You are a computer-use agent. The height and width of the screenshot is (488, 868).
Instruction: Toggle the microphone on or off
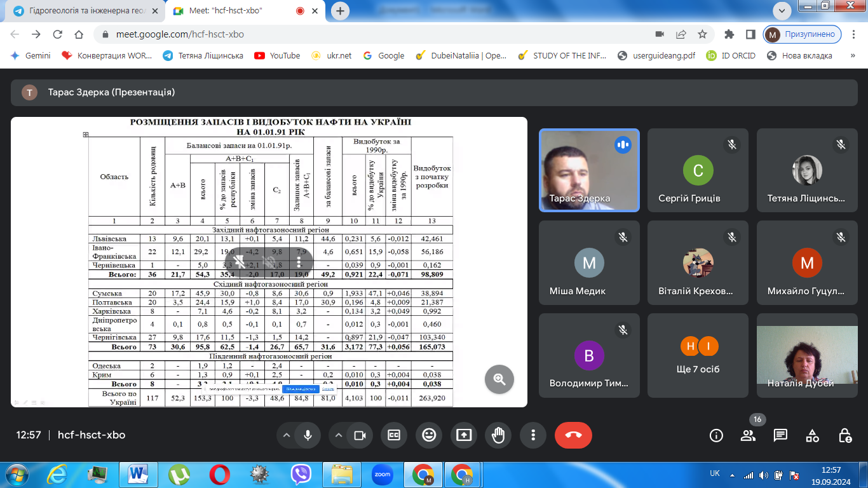coord(308,435)
